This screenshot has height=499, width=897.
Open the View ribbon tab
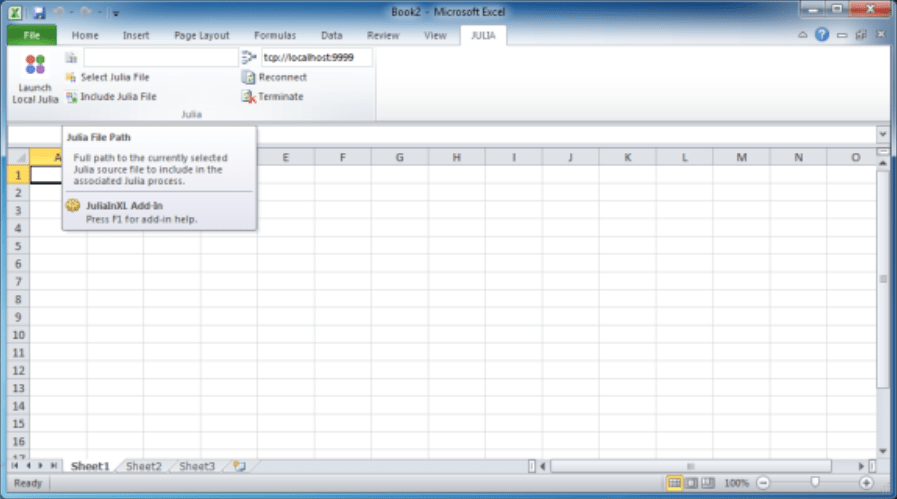435,35
